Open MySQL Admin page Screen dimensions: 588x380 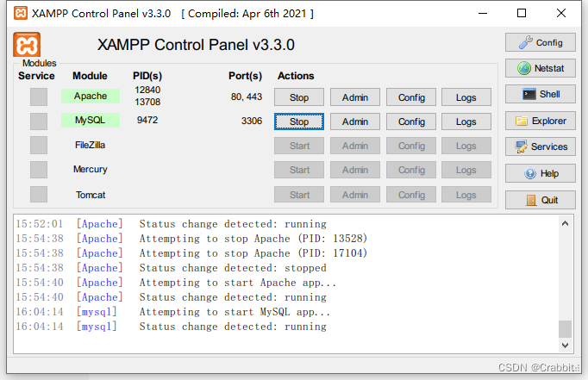354,121
